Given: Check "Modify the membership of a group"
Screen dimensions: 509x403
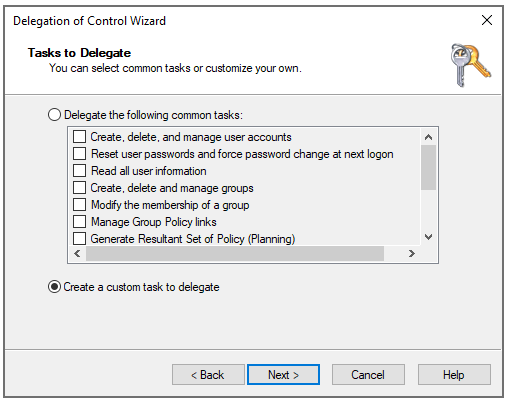Looking at the screenshot, I should [79, 205].
